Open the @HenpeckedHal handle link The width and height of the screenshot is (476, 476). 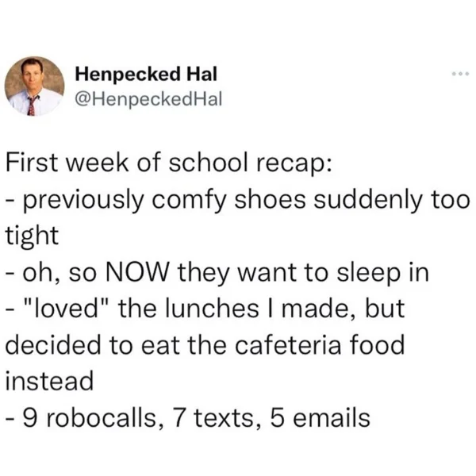[x=148, y=99]
